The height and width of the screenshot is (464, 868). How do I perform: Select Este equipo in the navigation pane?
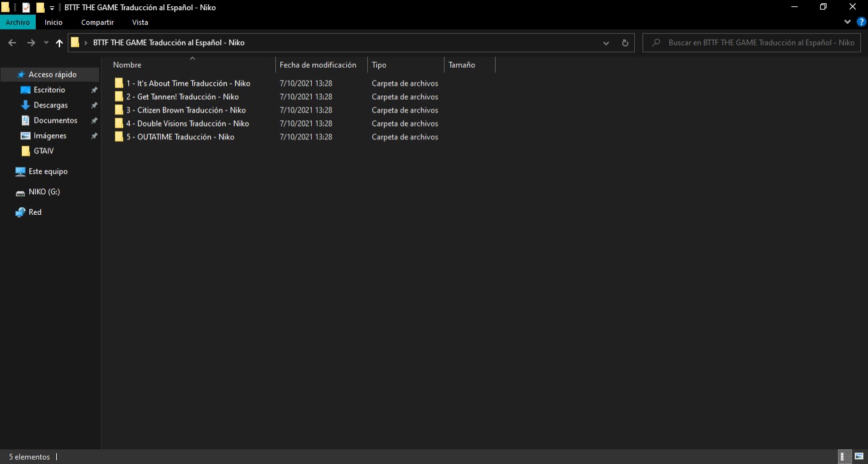click(48, 172)
